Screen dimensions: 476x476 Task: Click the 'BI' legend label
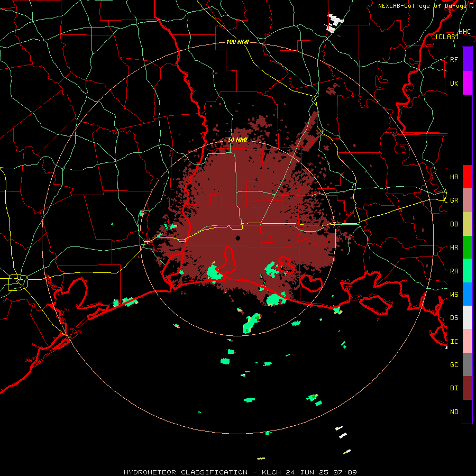pos(454,388)
